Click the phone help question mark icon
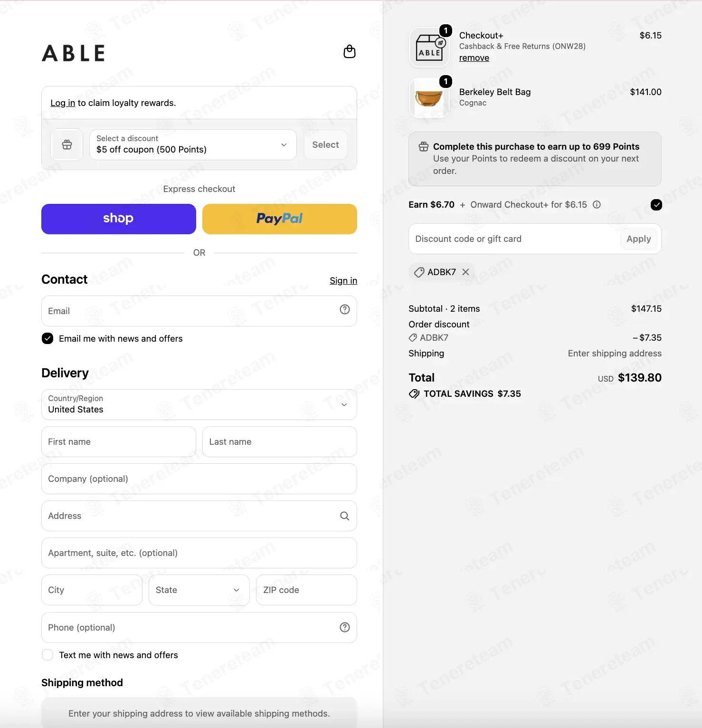702x728 pixels. pyautogui.click(x=345, y=627)
